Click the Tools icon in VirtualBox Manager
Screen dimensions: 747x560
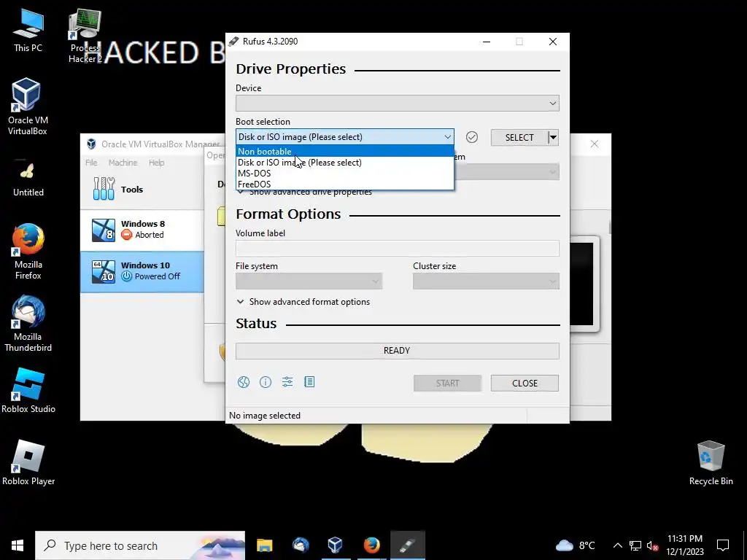tap(104, 189)
